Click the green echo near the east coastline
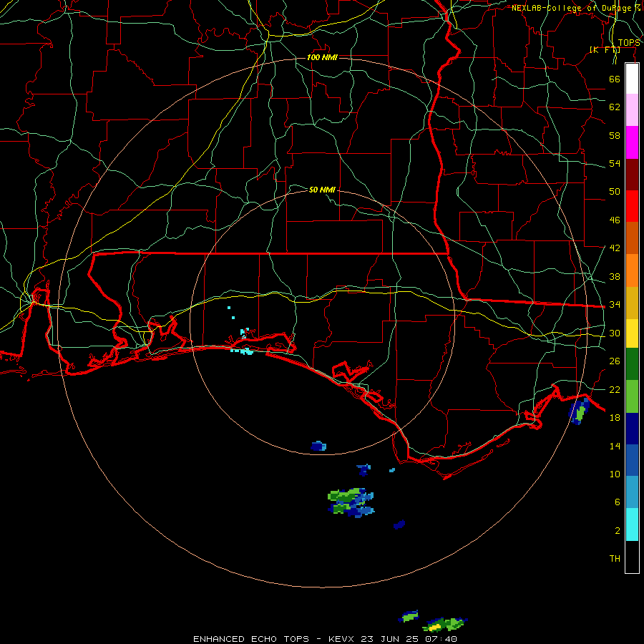644x644 pixels. [579, 411]
